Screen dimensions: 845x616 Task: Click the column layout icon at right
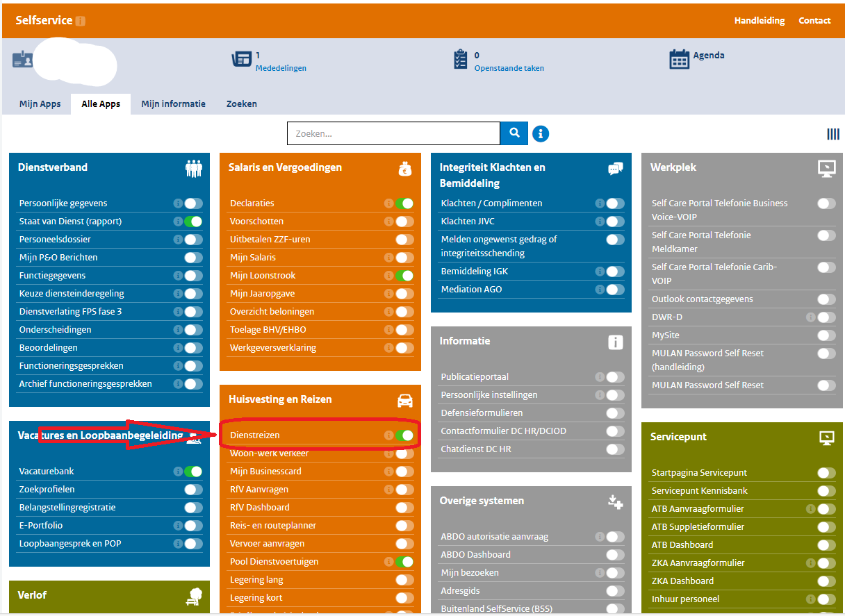832,134
